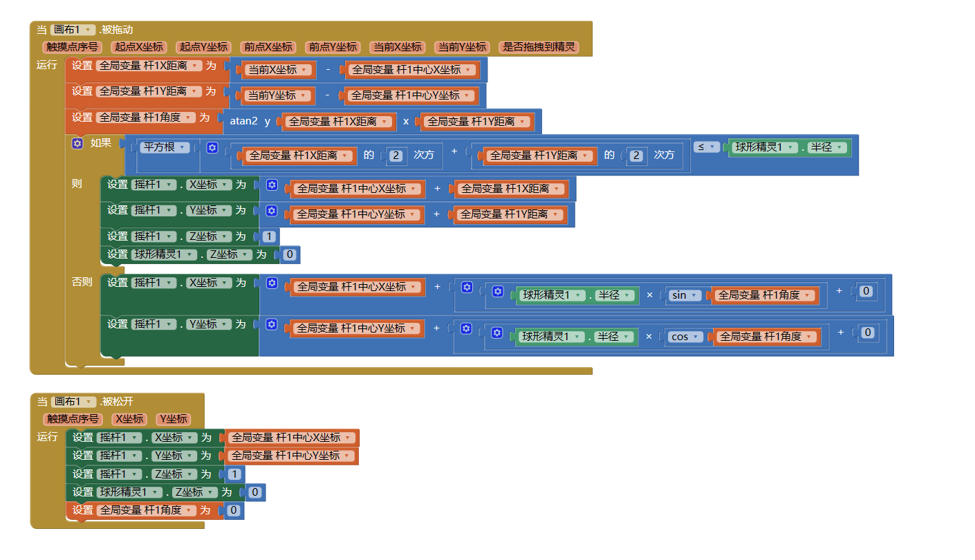Open 全局变量 杆1中心Y坐标 dropdown in the subtraction
The width and height of the screenshot is (975, 560).
coord(411,95)
